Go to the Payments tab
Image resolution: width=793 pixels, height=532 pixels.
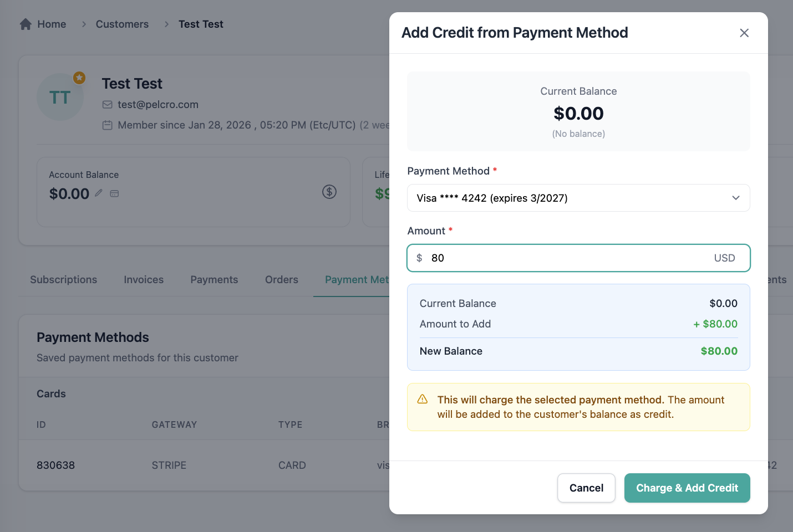214,280
